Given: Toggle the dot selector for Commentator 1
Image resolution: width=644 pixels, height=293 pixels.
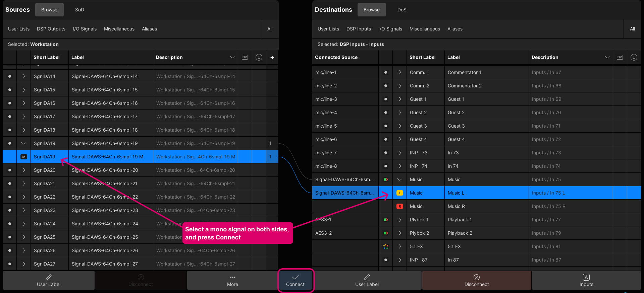Looking at the screenshot, I should (x=386, y=72).
